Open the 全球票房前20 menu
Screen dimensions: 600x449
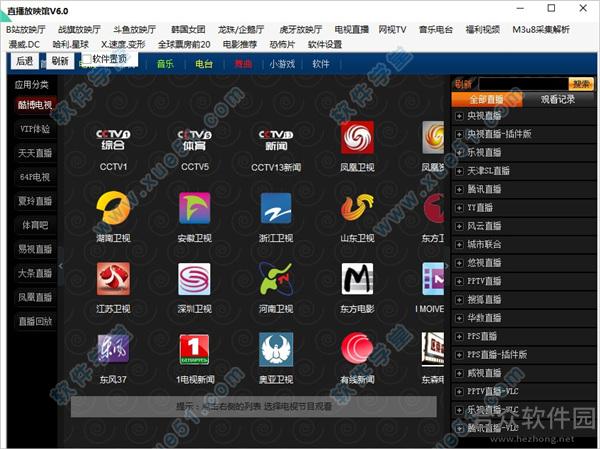(184, 44)
